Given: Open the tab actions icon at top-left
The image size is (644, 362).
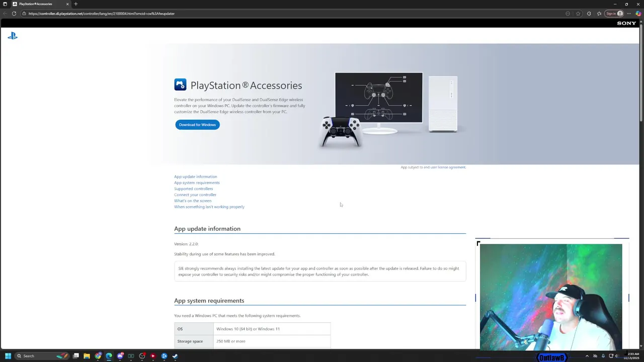Looking at the screenshot, I should pos(5,4).
